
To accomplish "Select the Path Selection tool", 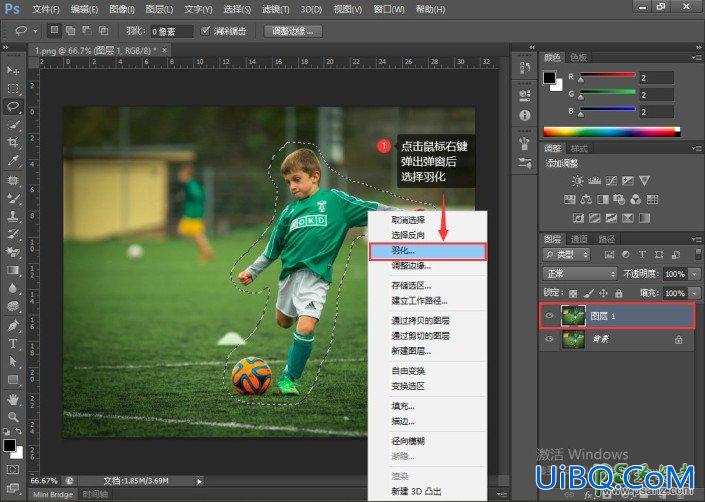I will coord(13,362).
